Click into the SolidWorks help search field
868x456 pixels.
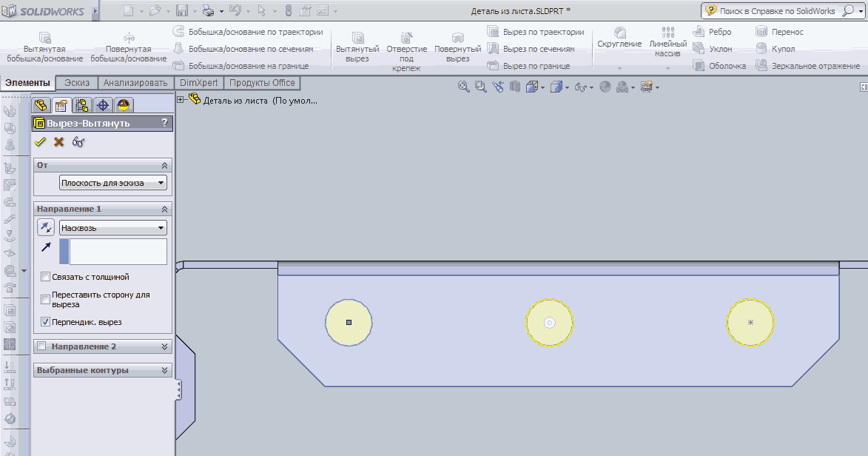[779, 11]
